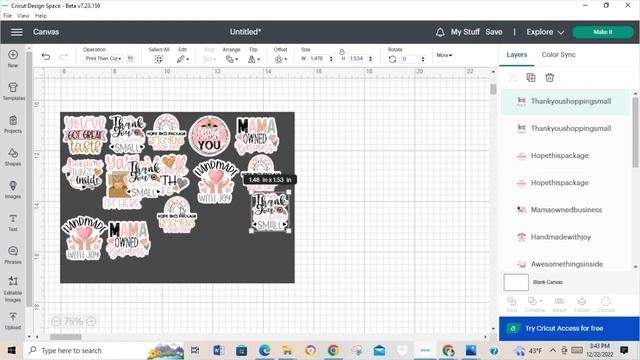Select the Text tool
The height and width of the screenshot is (360, 640).
(x=13, y=222)
